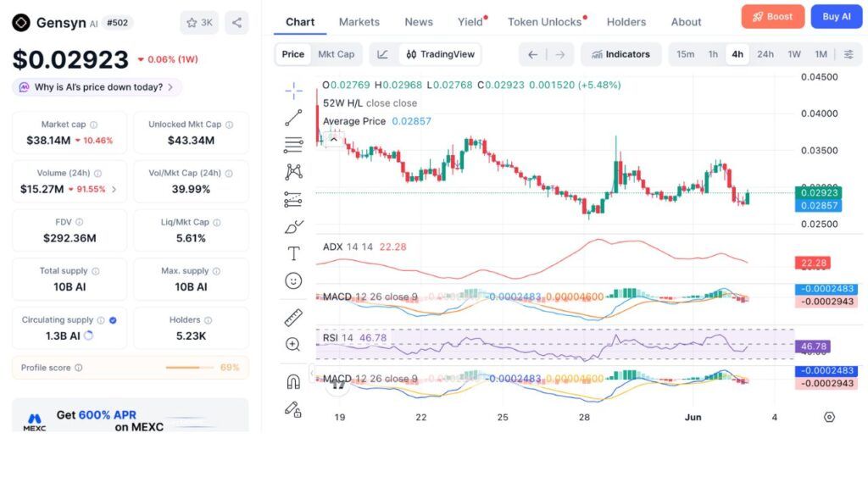The image size is (868, 488).
Task: Expand Volume (24h) details arrow
Action: pos(114,189)
